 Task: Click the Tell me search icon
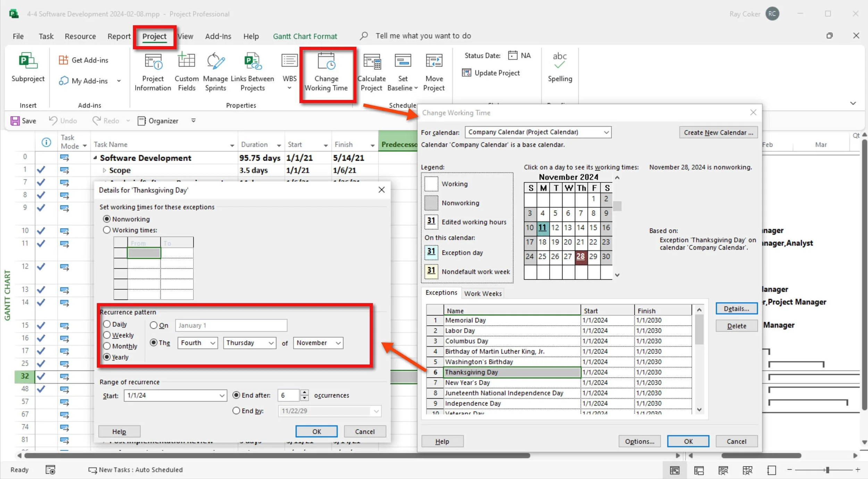click(364, 36)
